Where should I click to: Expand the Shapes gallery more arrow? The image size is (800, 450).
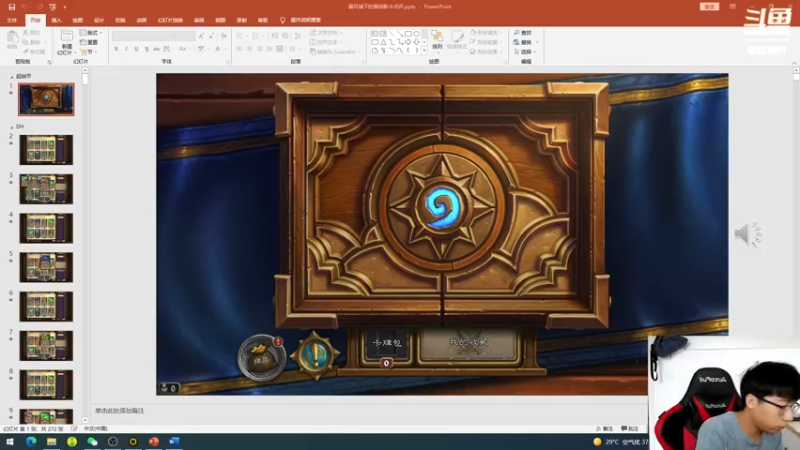coord(424,51)
